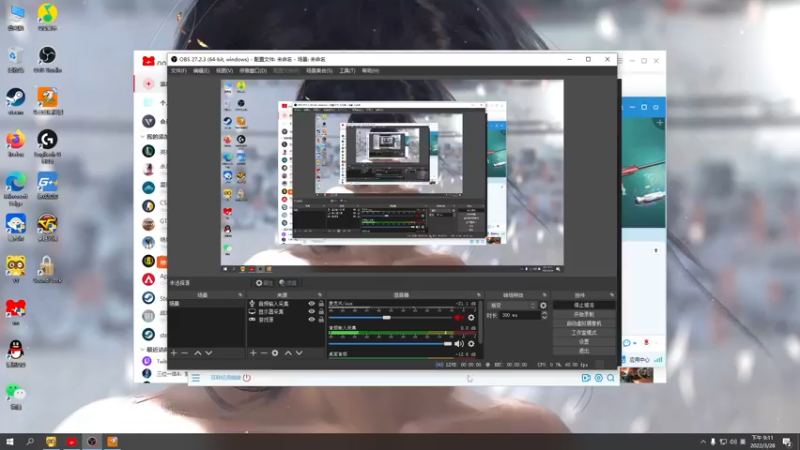Open the hamburger menu in background app bottom bar
The height and width of the screenshot is (450, 800).
[x=196, y=378]
